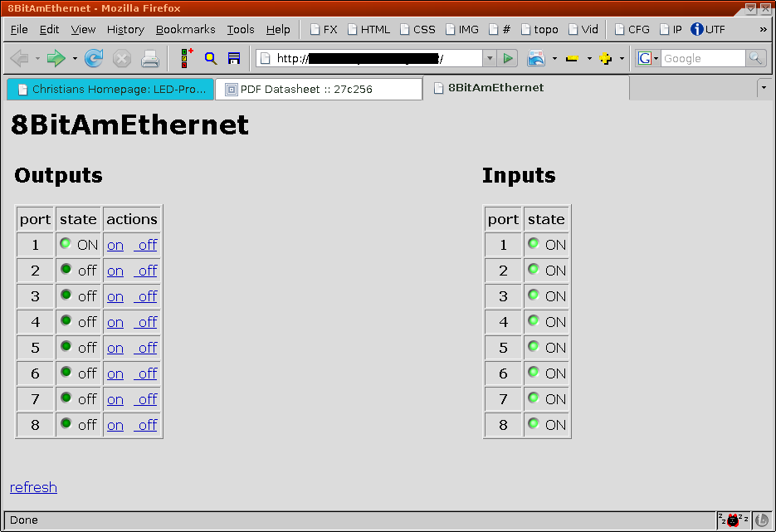Screen dimensions: 776x532
Task: Open the Bookmarks menu
Action: (185, 29)
